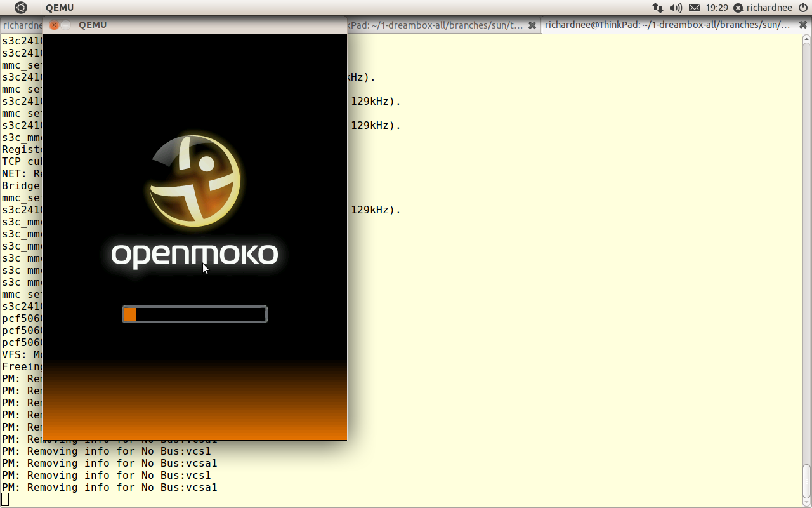
Task: Open the Ubuntu logo menu in the top panel
Action: 21,8
